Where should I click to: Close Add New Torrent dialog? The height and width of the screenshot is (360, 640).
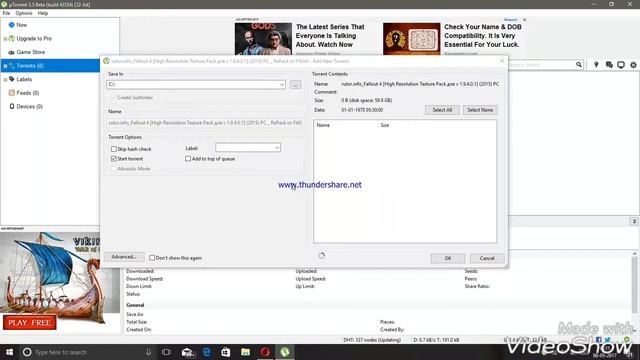tap(502, 61)
